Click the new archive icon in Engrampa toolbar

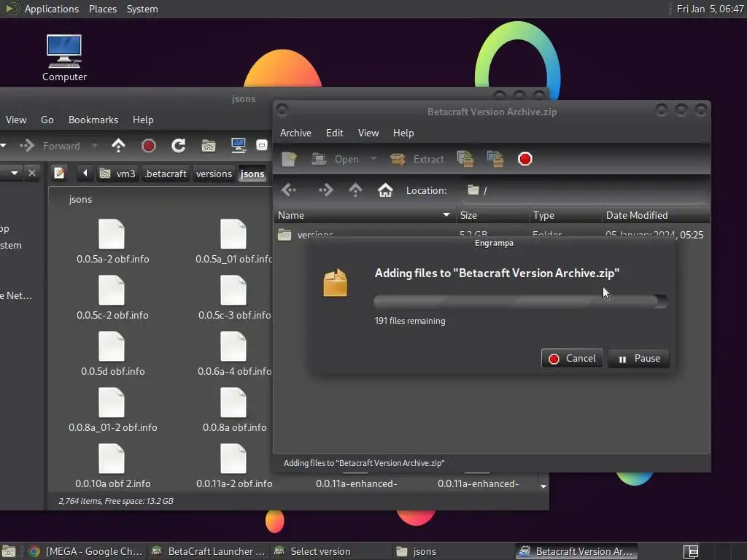point(289,159)
